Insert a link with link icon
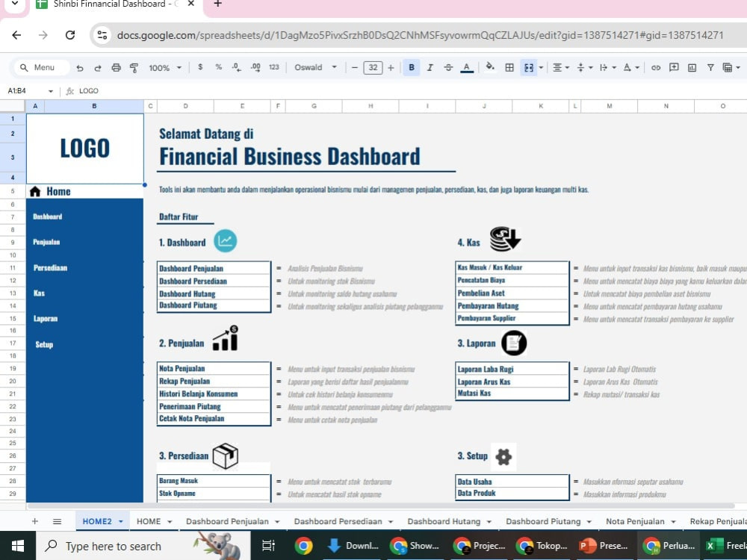 [656, 68]
